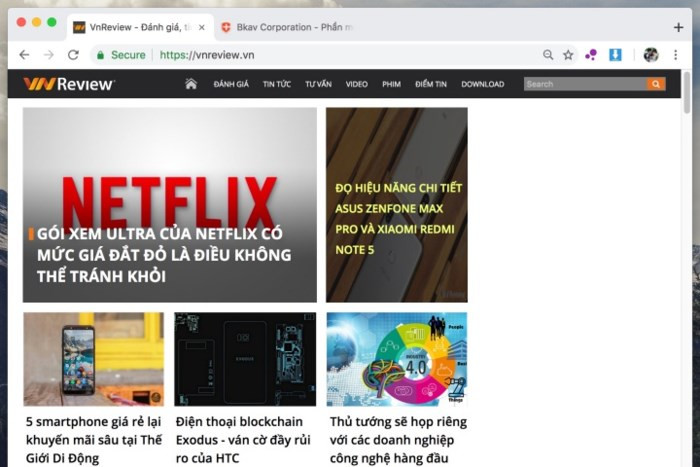Image resolution: width=700 pixels, height=467 pixels.
Task: Switch to Bkav Corporation tab
Action: tap(284, 27)
